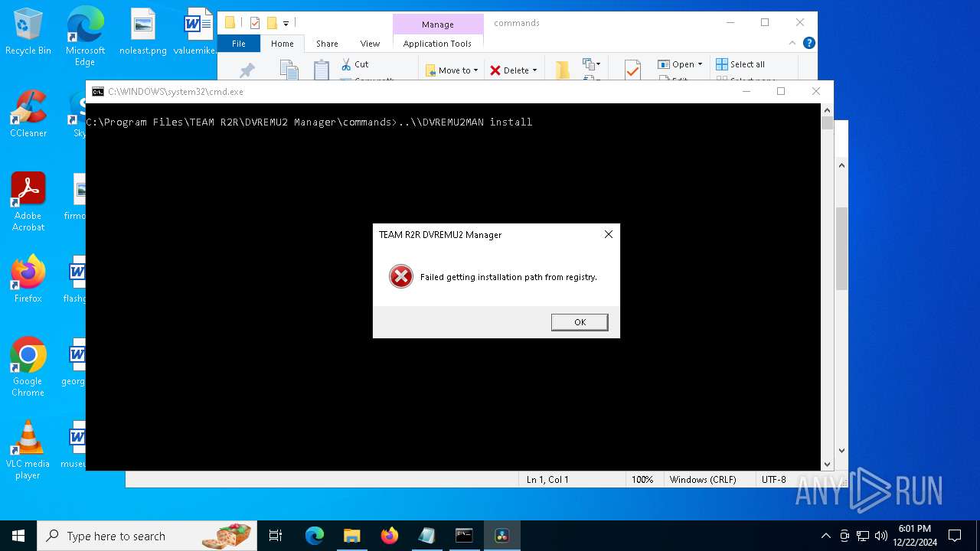Click the network tray icon

pyautogui.click(x=862, y=536)
